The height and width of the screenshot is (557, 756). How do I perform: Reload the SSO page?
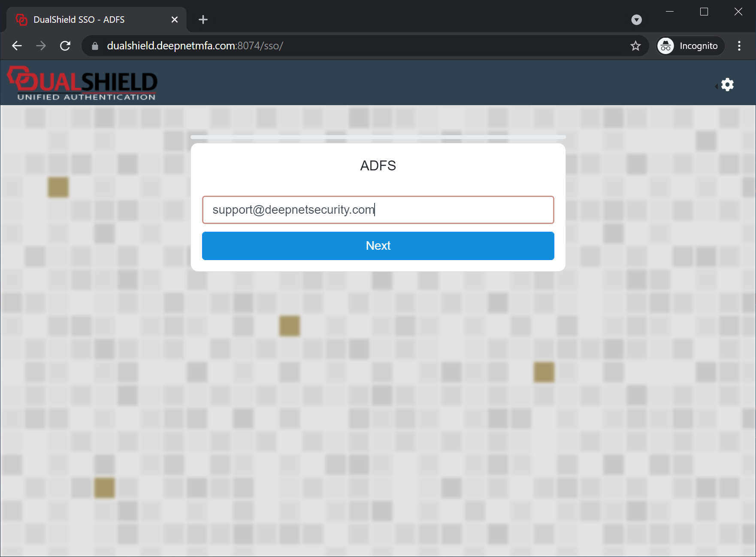[65, 46]
